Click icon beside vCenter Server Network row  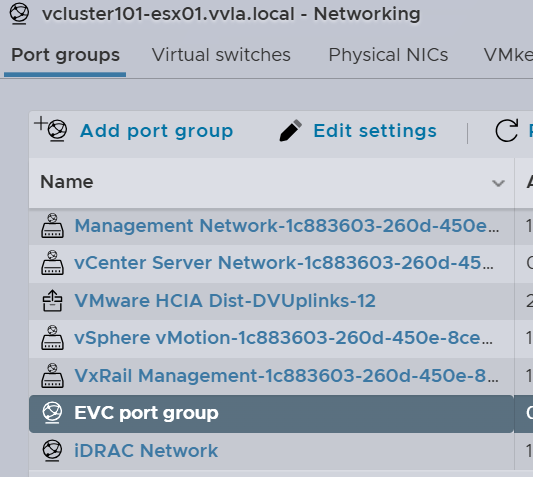pos(52,262)
